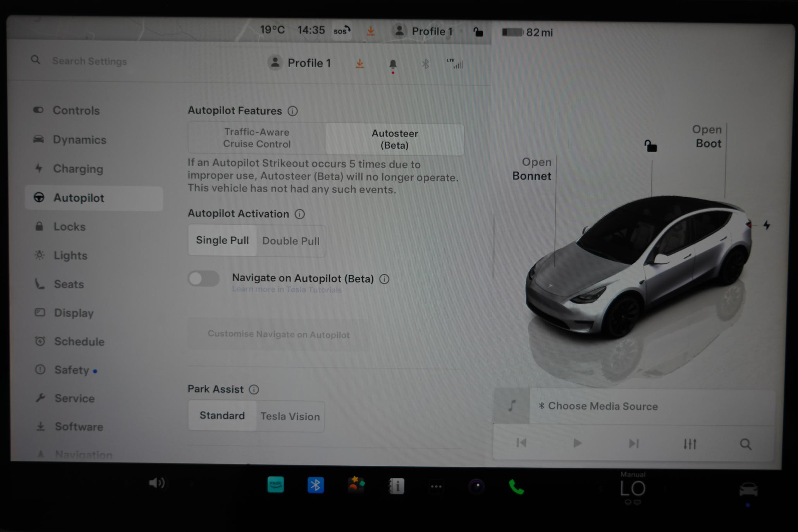
Task: Open the Toybox app icon
Action: point(356,485)
